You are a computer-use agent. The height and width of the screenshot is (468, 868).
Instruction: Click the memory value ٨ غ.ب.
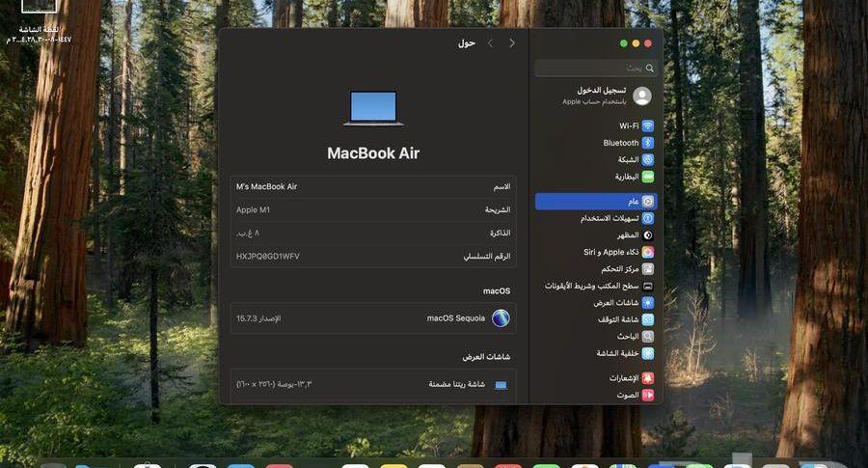tap(248, 234)
